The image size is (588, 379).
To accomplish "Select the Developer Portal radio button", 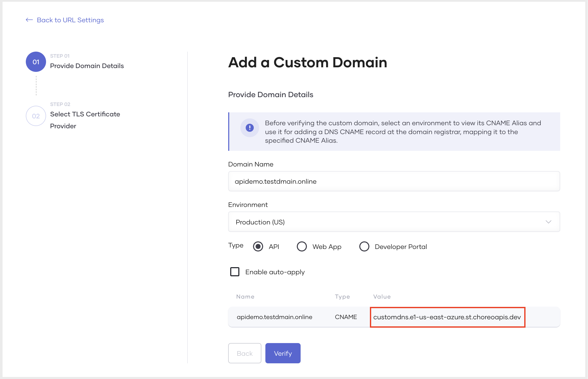I will pos(364,246).
